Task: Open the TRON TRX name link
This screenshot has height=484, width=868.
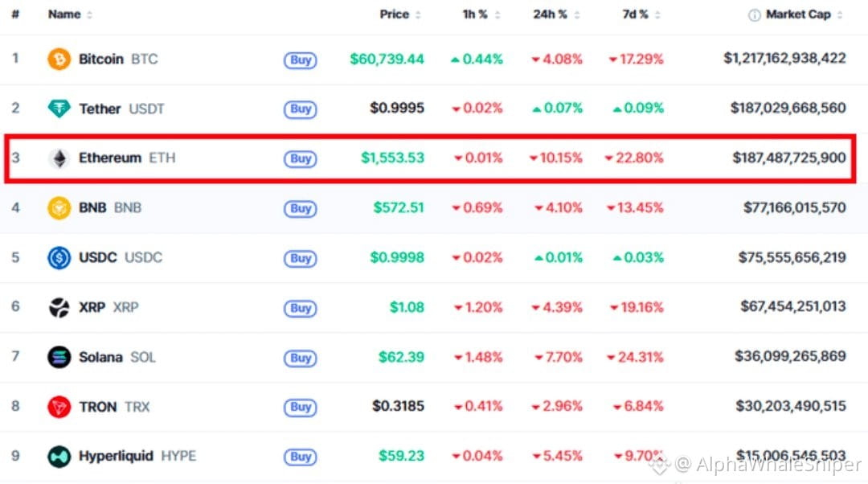Action: 114,407
